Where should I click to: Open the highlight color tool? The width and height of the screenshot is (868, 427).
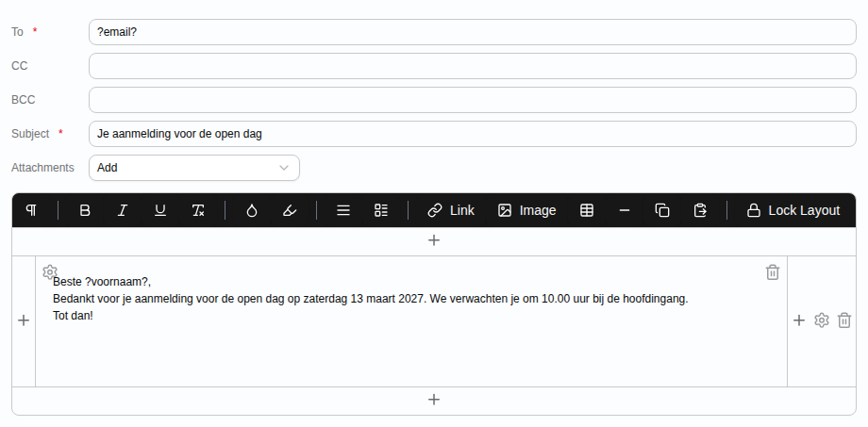point(290,210)
